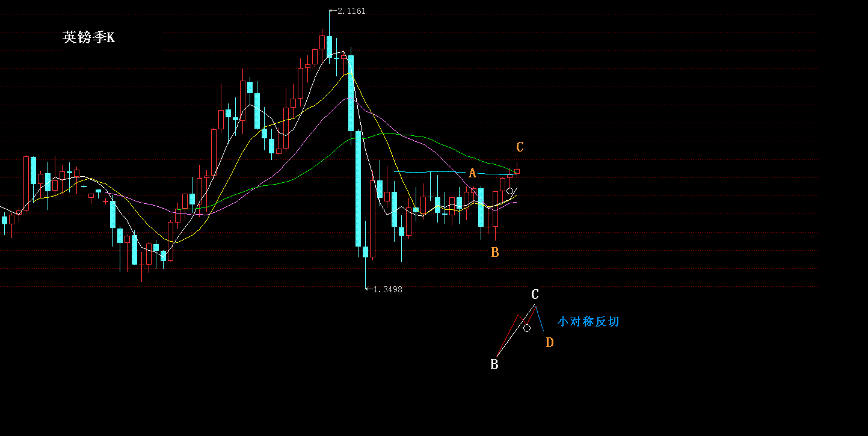This screenshot has width=868, height=436.
Task: Select the low price label 1.3498
Action: (388, 289)
